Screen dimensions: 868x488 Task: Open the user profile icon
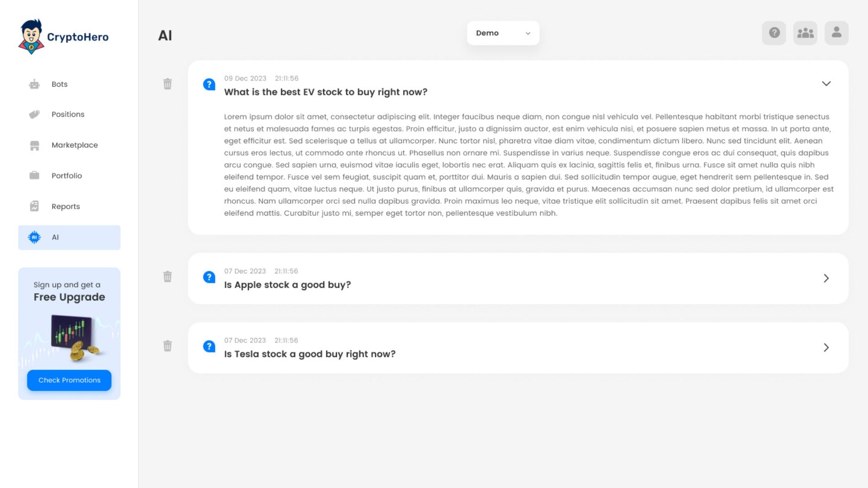[x=836, y=33]
